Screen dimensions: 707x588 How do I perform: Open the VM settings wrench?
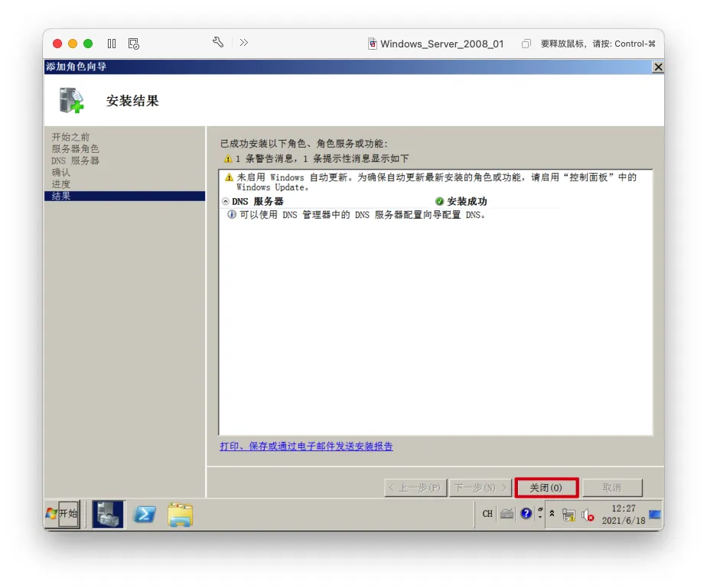click(x=218, y=42)
